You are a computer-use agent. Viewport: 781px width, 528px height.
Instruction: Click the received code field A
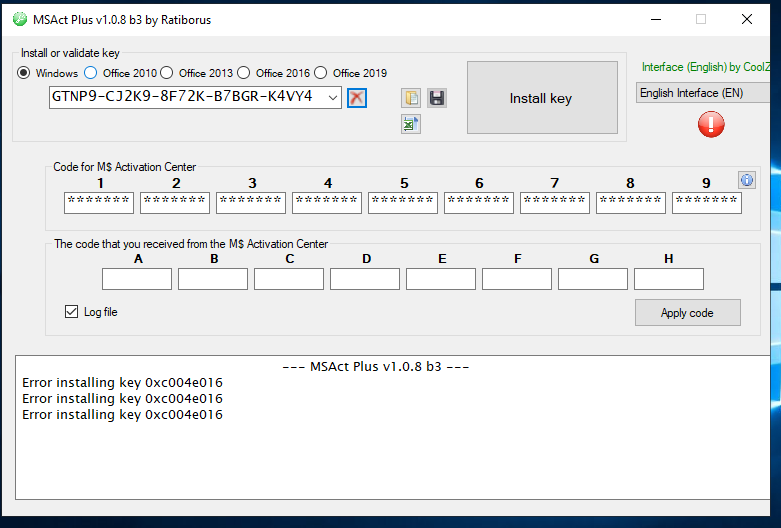pos(137,279)
